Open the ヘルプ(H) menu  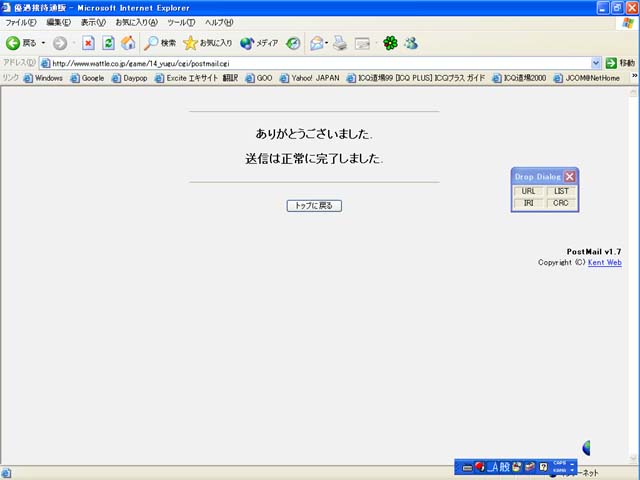[x=219, y=22]
